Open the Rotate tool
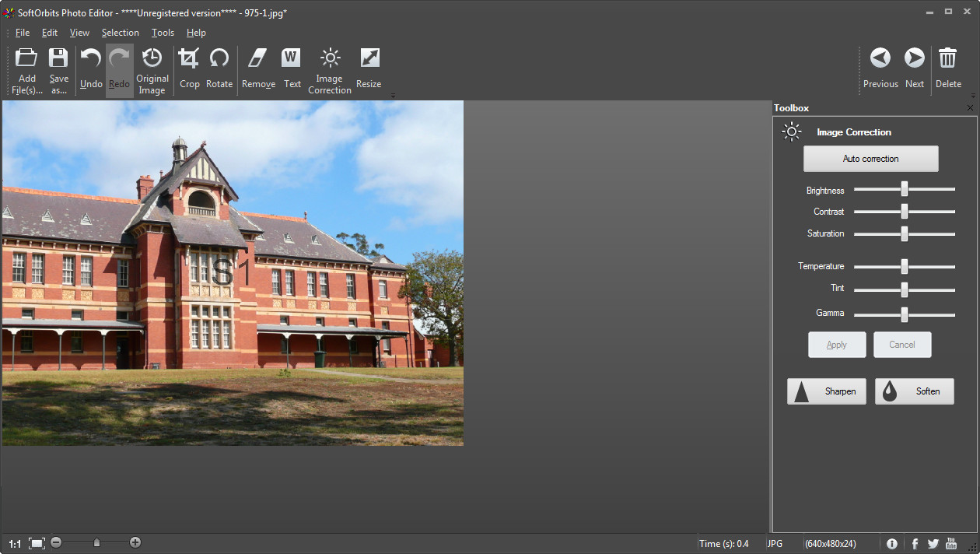Viewport: 980px width, 554px height. (219, 68)
